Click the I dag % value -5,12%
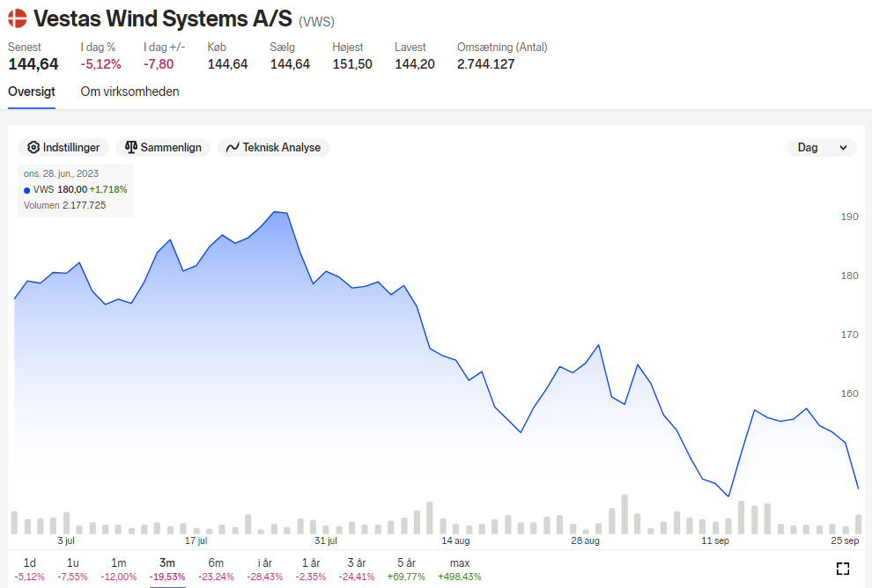Viewport: 872px width, 588px height. tap(100, 64)
